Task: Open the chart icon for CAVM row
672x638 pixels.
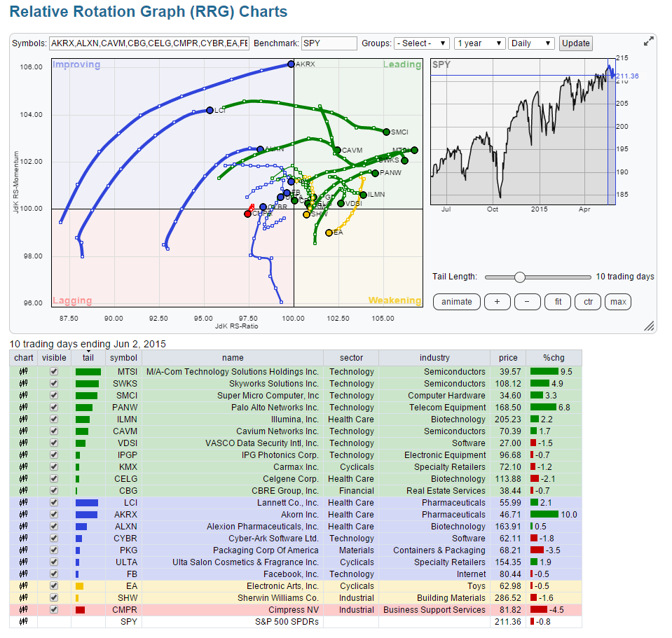Action: [x=24, y=431]
